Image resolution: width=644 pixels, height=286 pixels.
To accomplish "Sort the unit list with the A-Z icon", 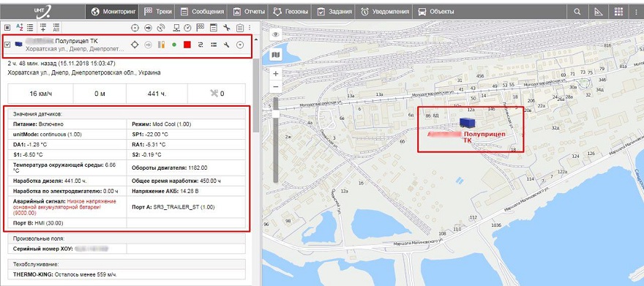I will (x=19, y=28).
